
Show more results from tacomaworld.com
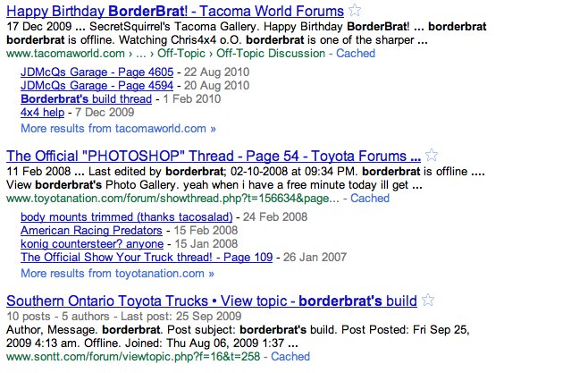[x=118, y=128]
